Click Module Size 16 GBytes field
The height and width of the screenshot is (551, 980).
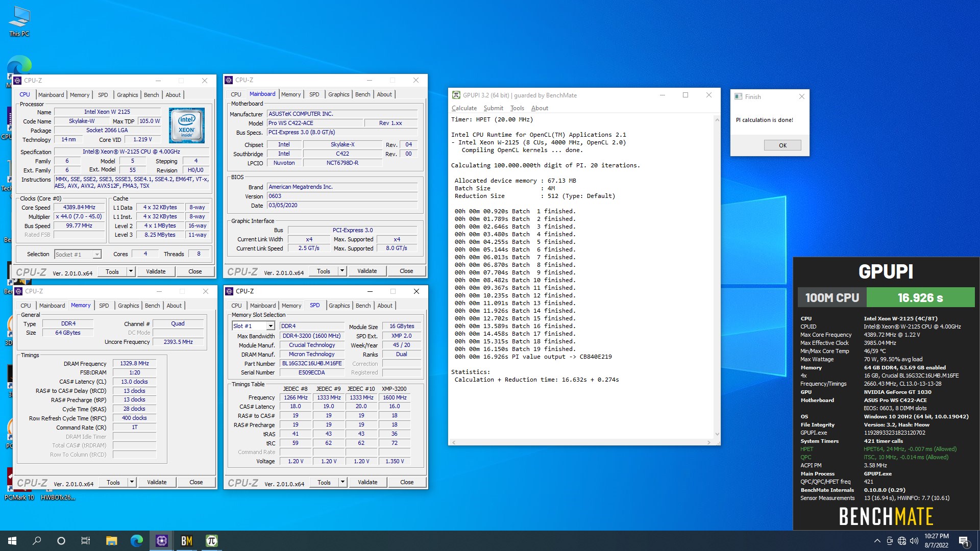(402, 327)
